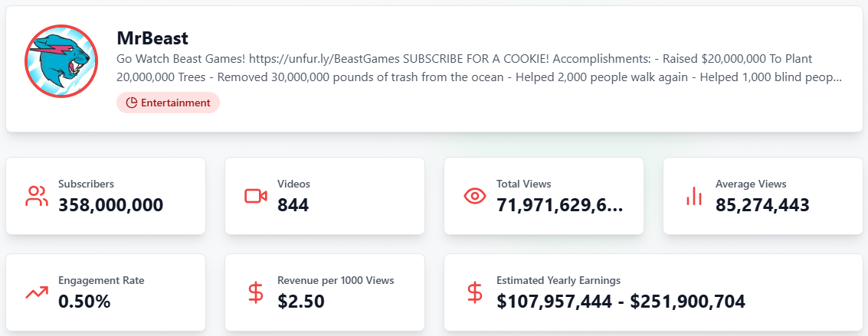Select the truncated 71,971,629,6... value
The height and width of the screenshot is (336, 868).
coord(560,205)
